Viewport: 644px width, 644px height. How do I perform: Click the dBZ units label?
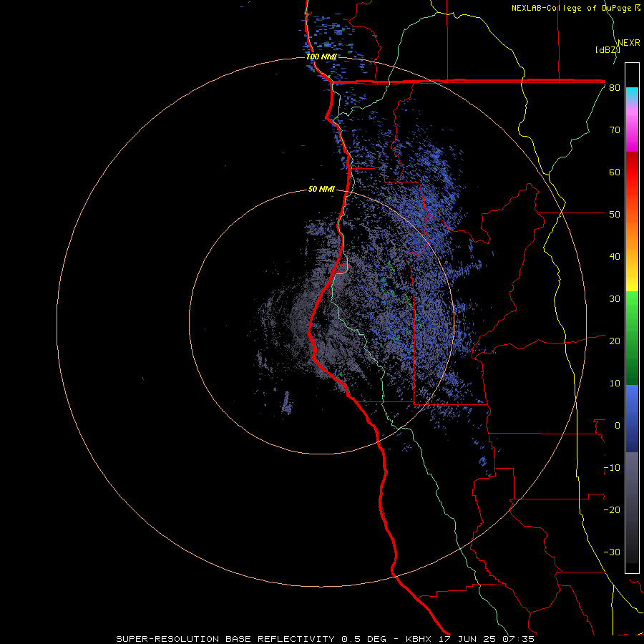point(608,50)
